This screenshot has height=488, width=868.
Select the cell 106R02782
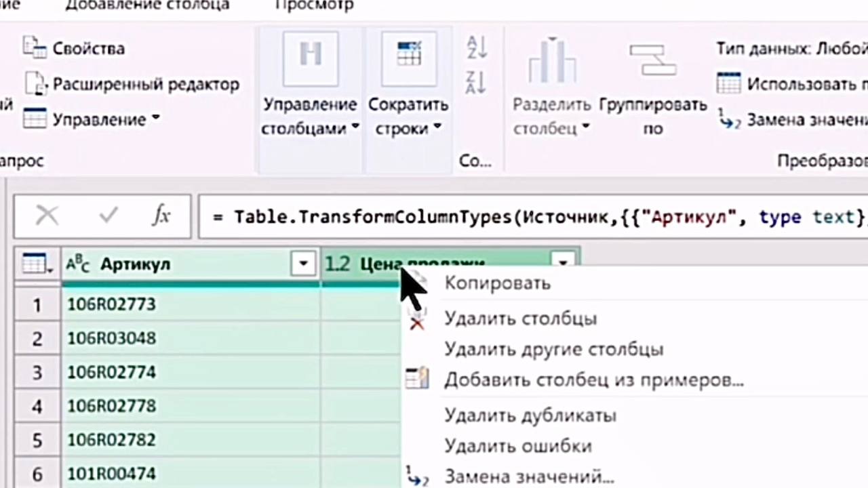(191, 440)
